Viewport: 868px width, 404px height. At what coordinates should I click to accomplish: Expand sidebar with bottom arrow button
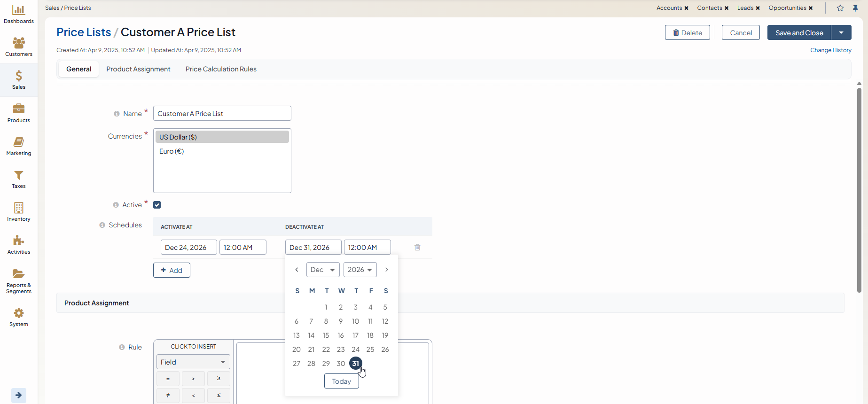[x=19, y=395]
